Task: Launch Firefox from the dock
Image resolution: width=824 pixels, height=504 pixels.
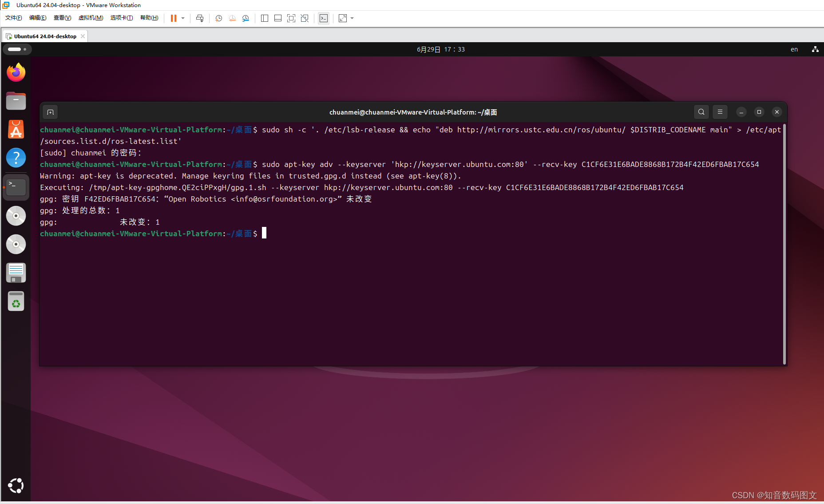Action: [x=16, y=72]
